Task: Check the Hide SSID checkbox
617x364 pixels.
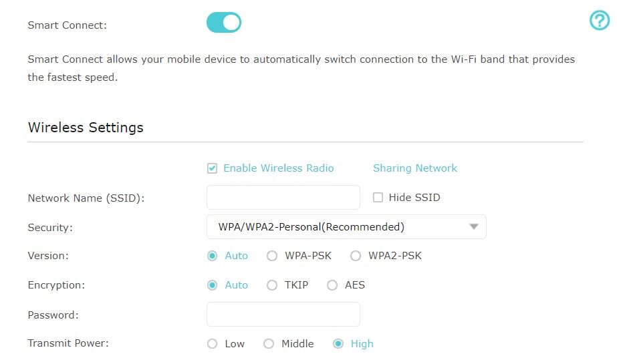Action: [378, 198]
